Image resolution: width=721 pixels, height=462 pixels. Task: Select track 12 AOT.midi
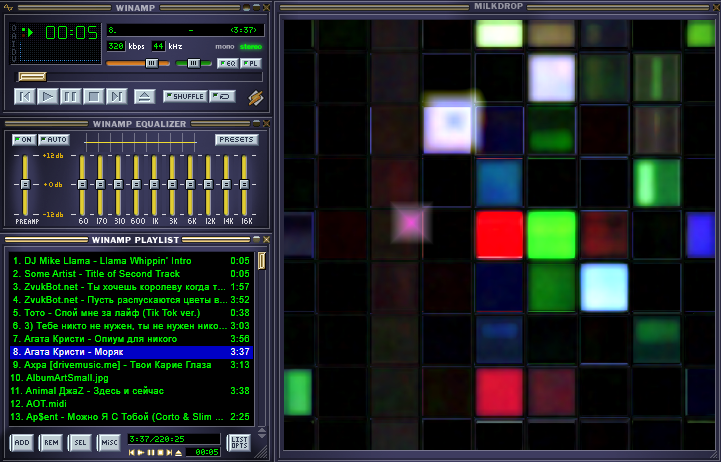131,404
